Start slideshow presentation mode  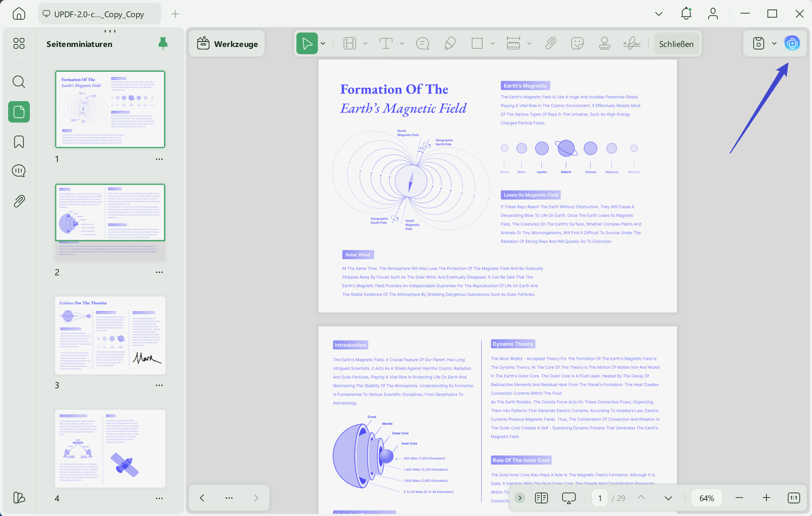tap(569, 498)
